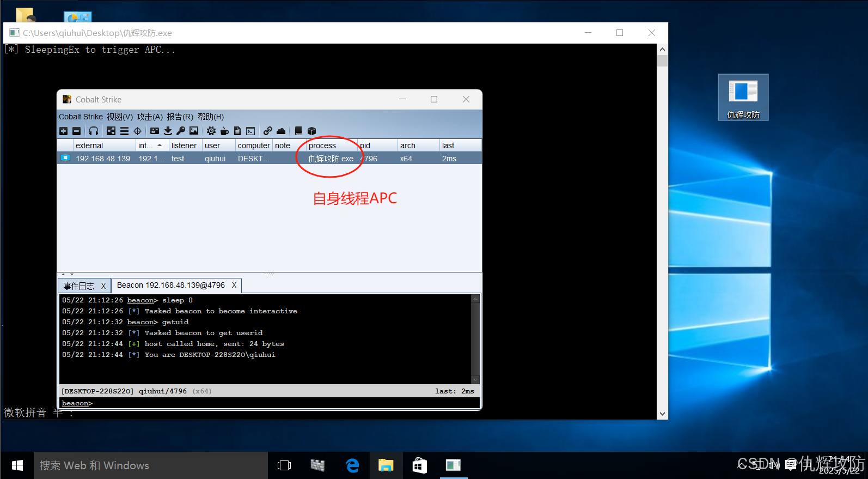Select the Beacon 192.168.48.139@4796 tab

coord(170,285)
